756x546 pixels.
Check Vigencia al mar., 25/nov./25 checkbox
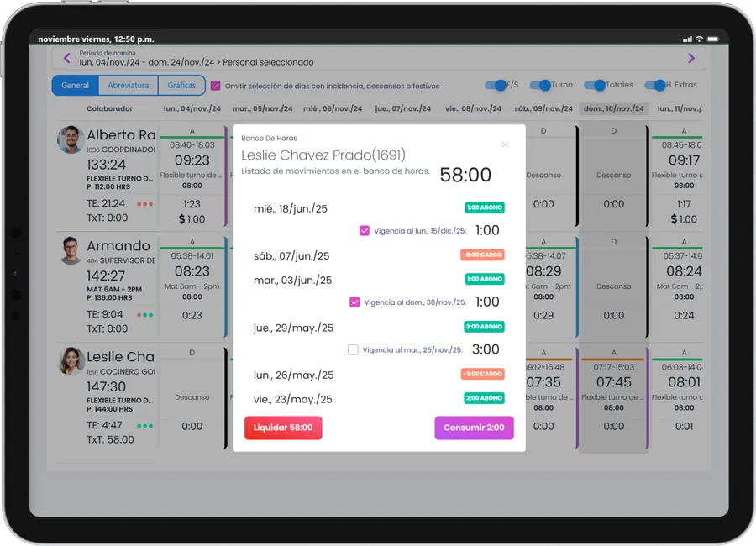coord(353,349)
